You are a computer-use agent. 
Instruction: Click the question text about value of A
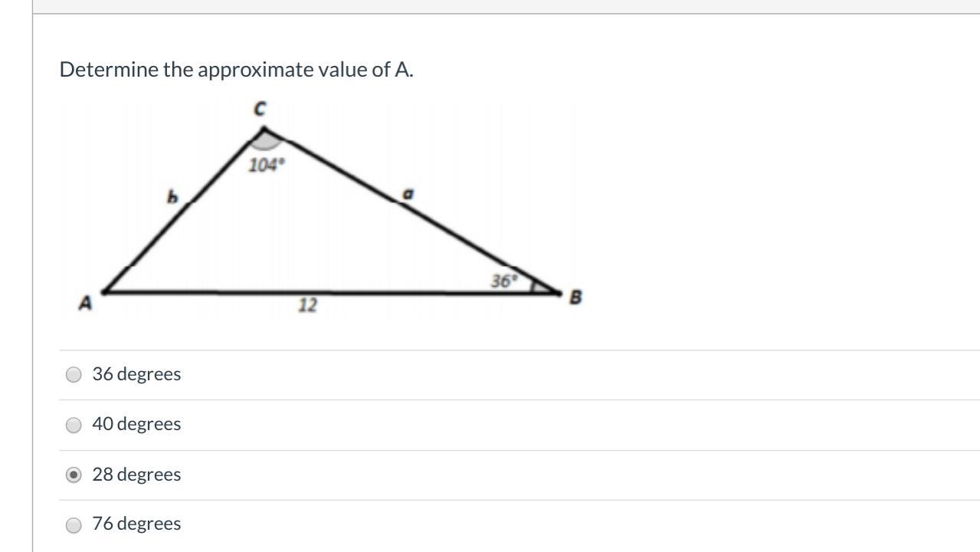point(236,70)
